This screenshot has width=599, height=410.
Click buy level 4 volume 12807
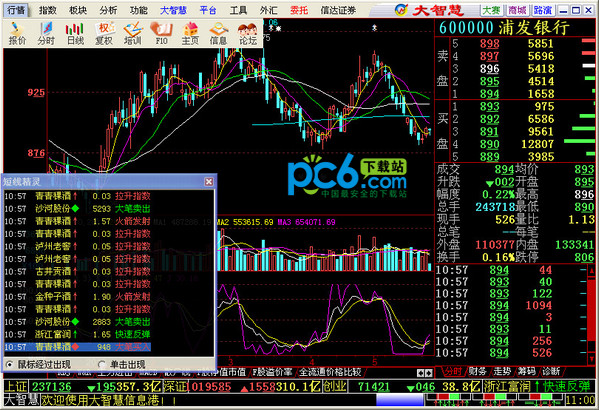pyautogui.click(x=537, y=144)
